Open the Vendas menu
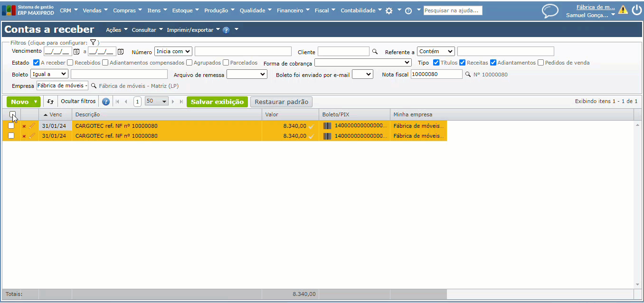 [x=95, y=10]
